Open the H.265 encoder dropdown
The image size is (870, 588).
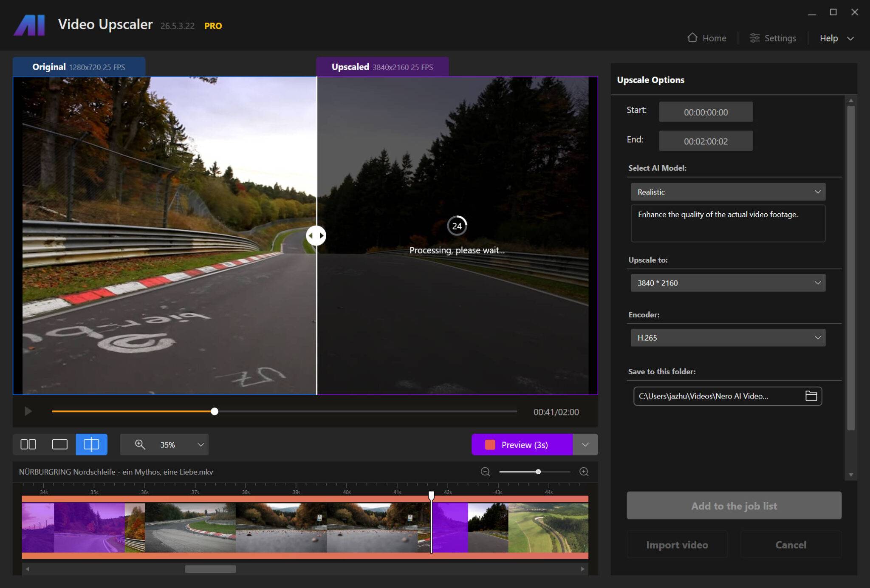(728, 338)
